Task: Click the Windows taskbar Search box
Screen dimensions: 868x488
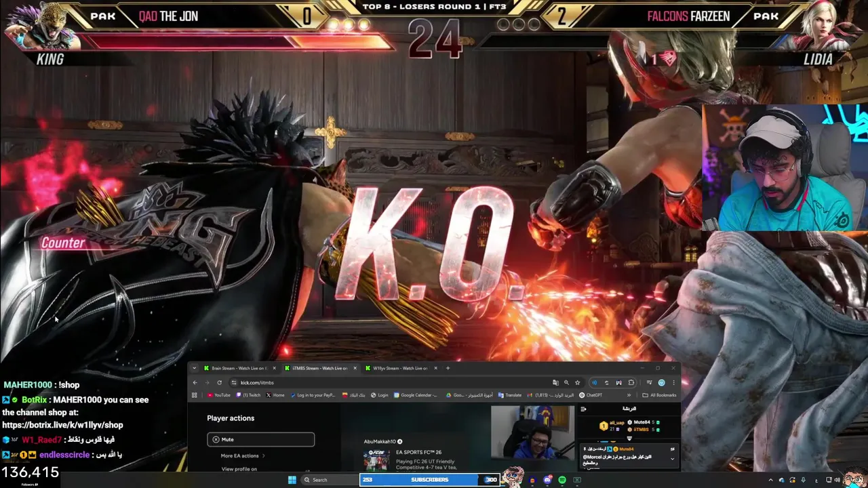Action: click(329, 480)
